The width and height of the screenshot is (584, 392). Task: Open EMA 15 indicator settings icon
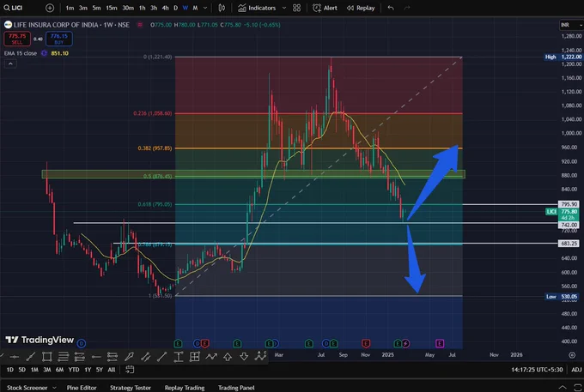tap(44, 53)
